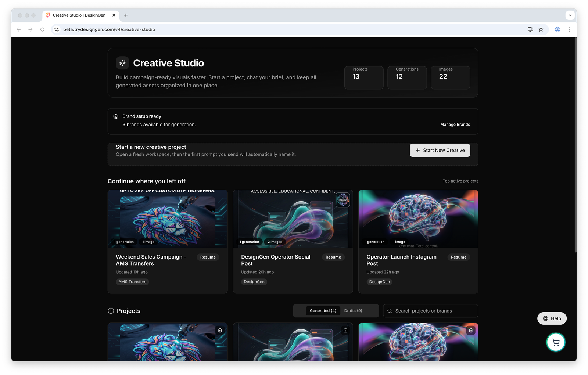The width and height of the screenshot is (588, 375).
Task: Click the sparkle icon beside Creative Studio title
Action: point(122,63)
